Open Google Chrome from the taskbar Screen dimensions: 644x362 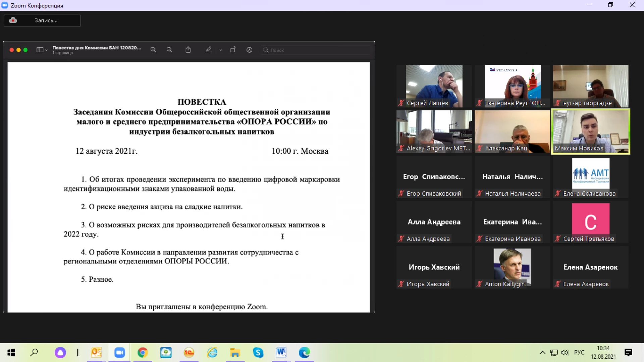(x=143, y=353)
